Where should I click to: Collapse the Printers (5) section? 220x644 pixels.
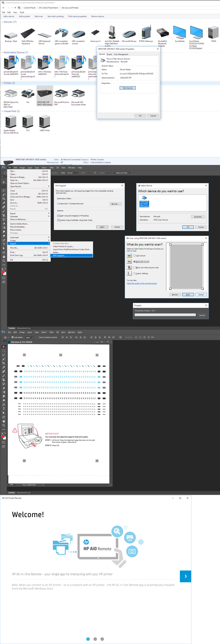(x=2, y=83)
